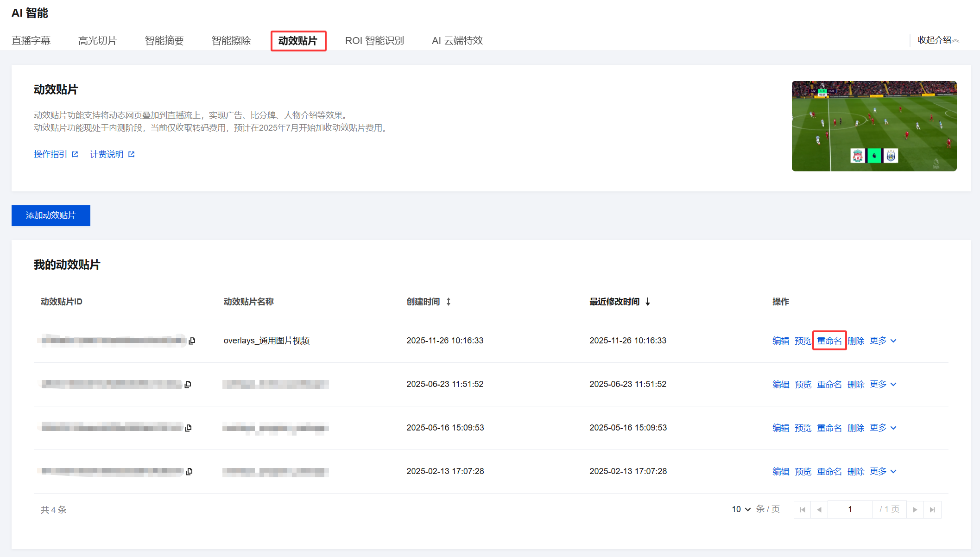
Task: Click 重命名 for overlays_通用图片视频
Action: (829, 341)
